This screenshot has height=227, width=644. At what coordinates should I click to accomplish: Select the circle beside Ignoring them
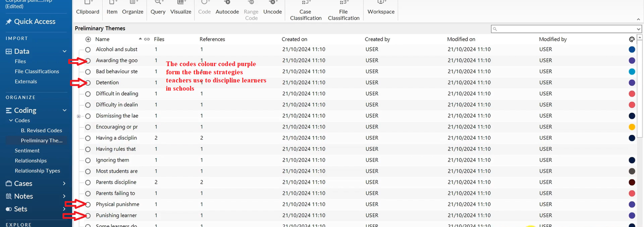pos(88,160)
